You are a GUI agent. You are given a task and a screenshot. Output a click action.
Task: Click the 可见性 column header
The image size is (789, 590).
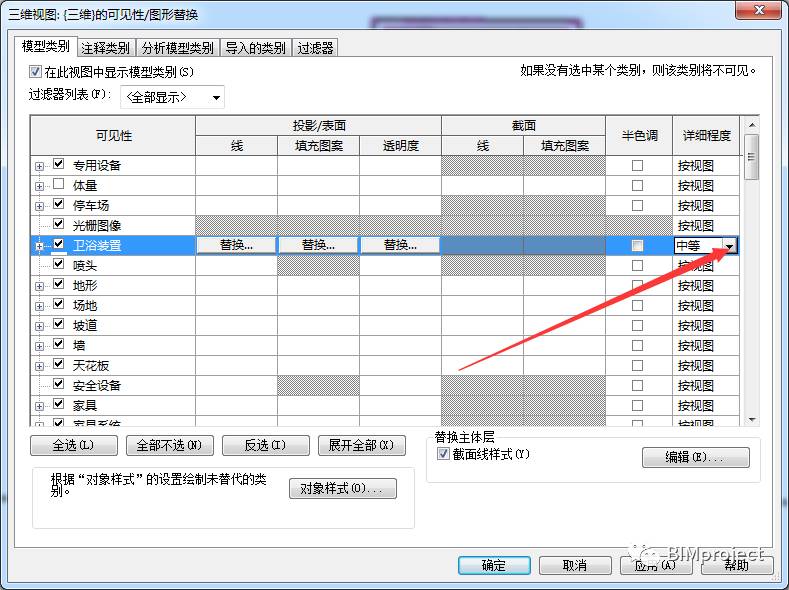pyautogui.click(x=113, y=135)
